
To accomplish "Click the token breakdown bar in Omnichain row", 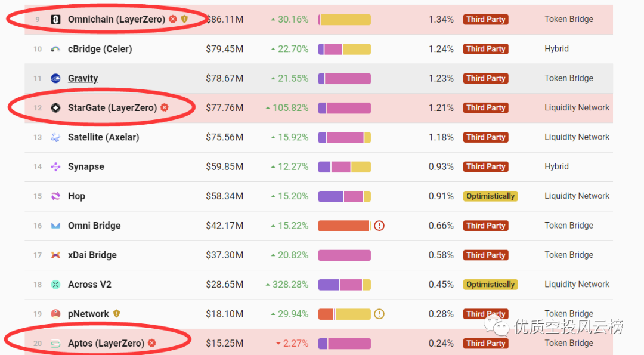I will 345,19.
